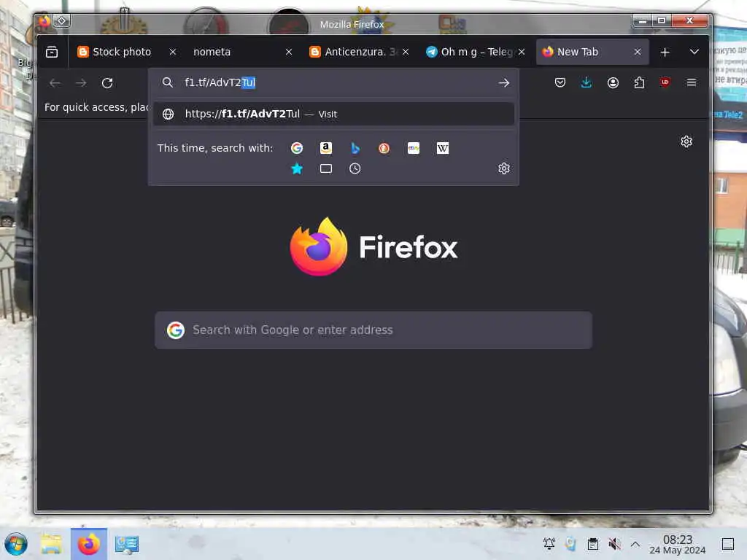Open the desktop settings taskbar app

click(x=127, y=544)
